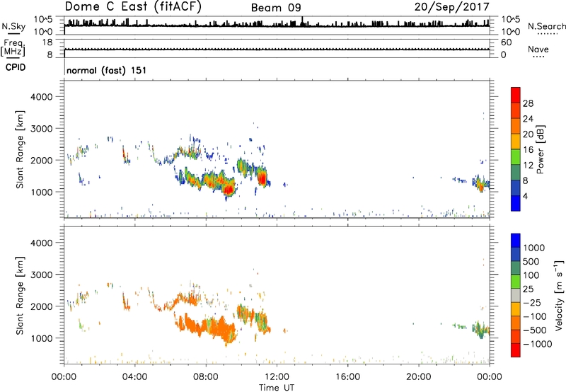
Task: Click the '4000' tick on power plot axis
Action: pyautogui.click(x=42, y=97)
